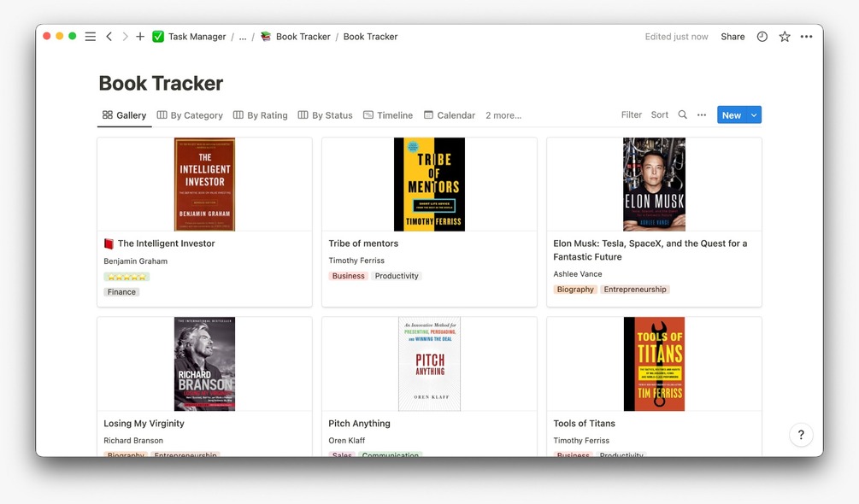Open Tools of Titans cover thumbnail
This screenshot has width=859, height=504.
coord(654,364)
